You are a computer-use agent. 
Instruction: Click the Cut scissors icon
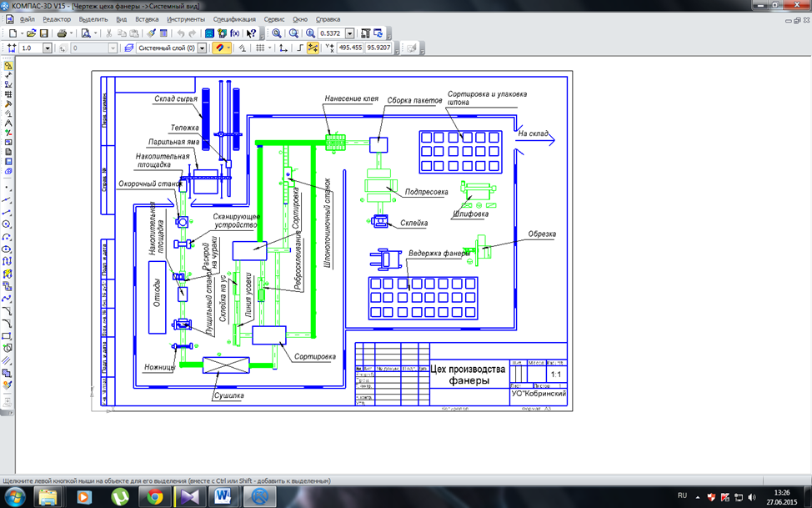point(109,33)
